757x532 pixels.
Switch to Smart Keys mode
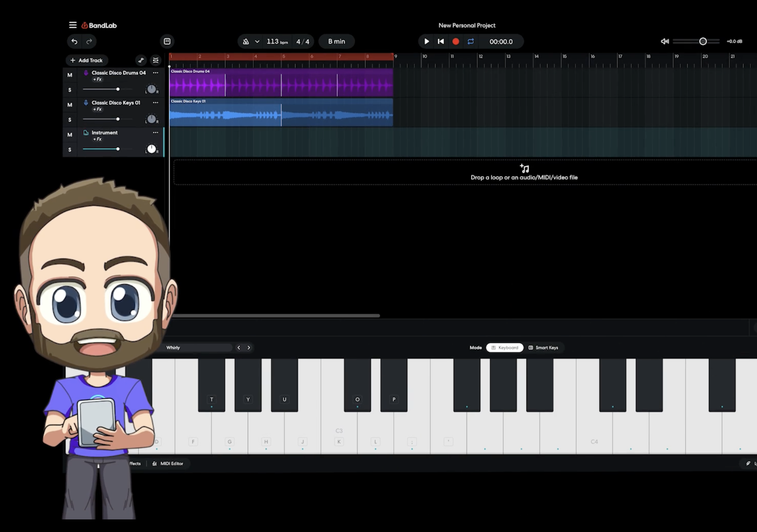(x=543, y=348)
